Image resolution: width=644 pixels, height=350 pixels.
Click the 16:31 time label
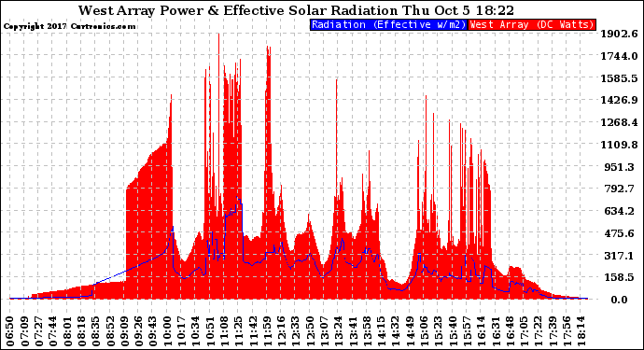coord(497,331)
